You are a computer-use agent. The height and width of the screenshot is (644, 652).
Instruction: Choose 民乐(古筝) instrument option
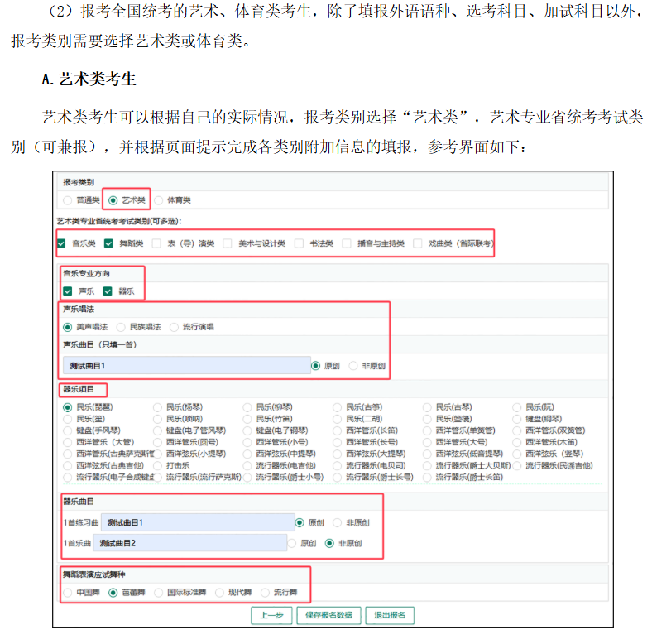(x=338, y=407)
